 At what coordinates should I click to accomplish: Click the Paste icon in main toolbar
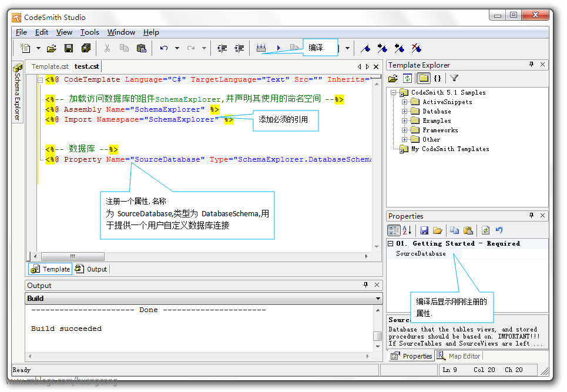141,48
